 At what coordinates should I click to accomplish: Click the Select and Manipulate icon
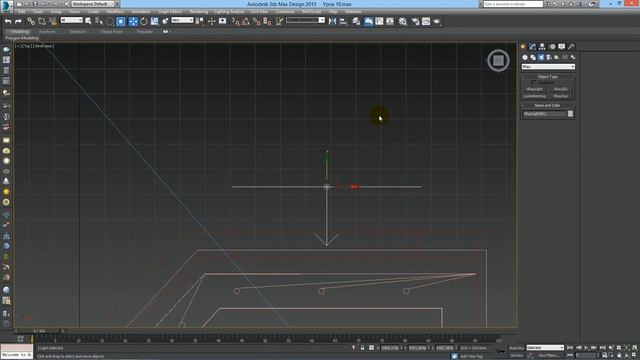211,21
